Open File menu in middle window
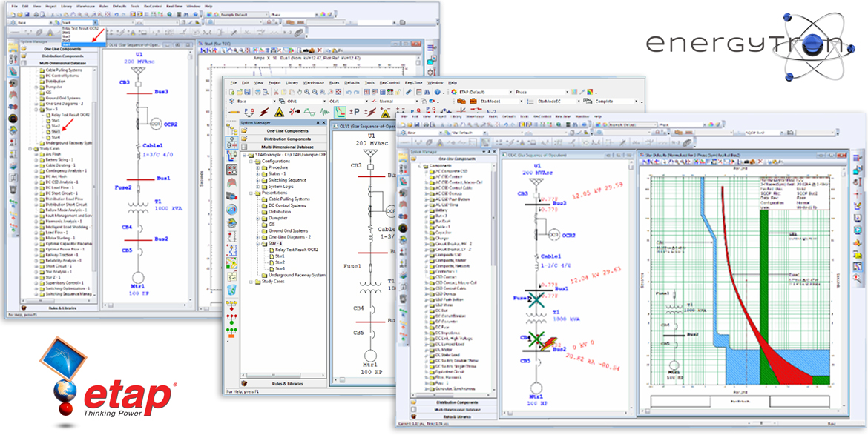 233,82
